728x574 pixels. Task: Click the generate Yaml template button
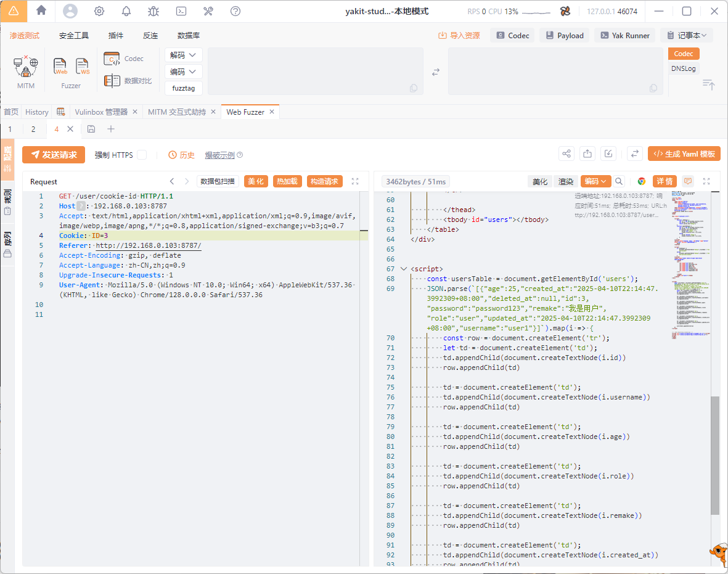[684, 154]
